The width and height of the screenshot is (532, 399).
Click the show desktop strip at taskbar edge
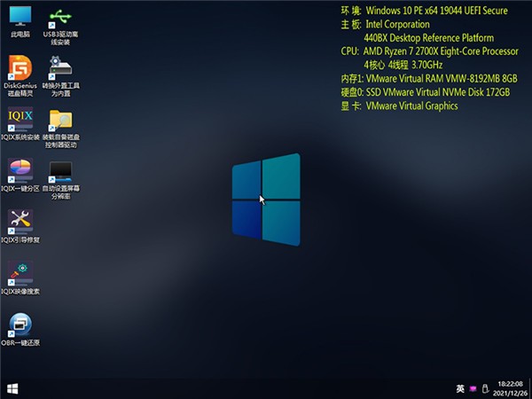tap(530, 388)
